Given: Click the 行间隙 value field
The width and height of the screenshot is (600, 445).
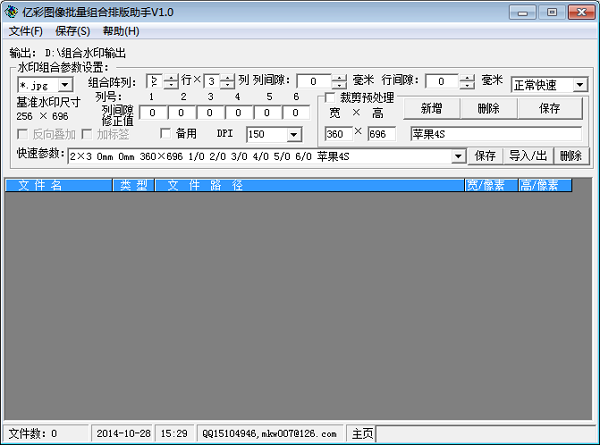Looking at the screenshot, I should point(442,81).
